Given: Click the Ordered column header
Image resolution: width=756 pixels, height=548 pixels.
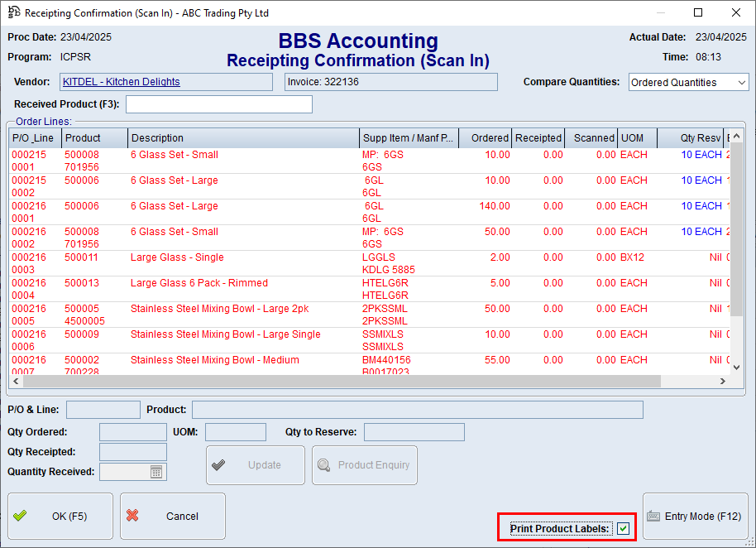Looking at the screenshot, I should click(x=485, y=138).
